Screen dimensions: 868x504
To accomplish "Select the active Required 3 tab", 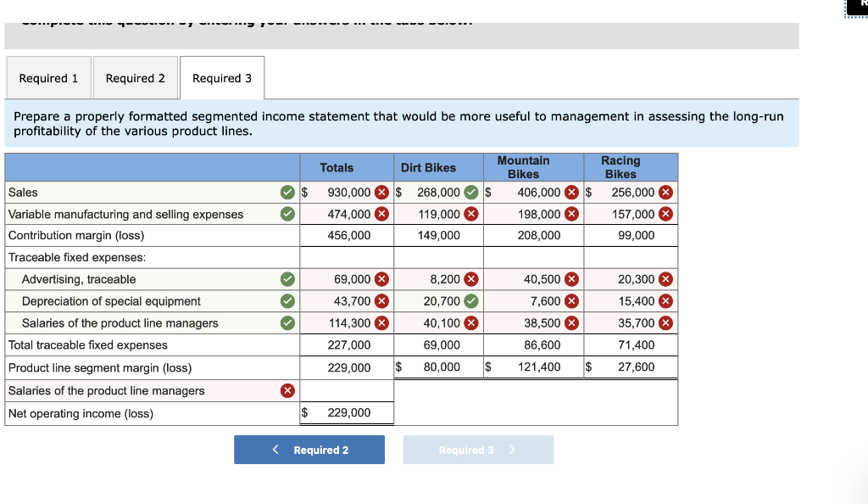I will 222,77.
